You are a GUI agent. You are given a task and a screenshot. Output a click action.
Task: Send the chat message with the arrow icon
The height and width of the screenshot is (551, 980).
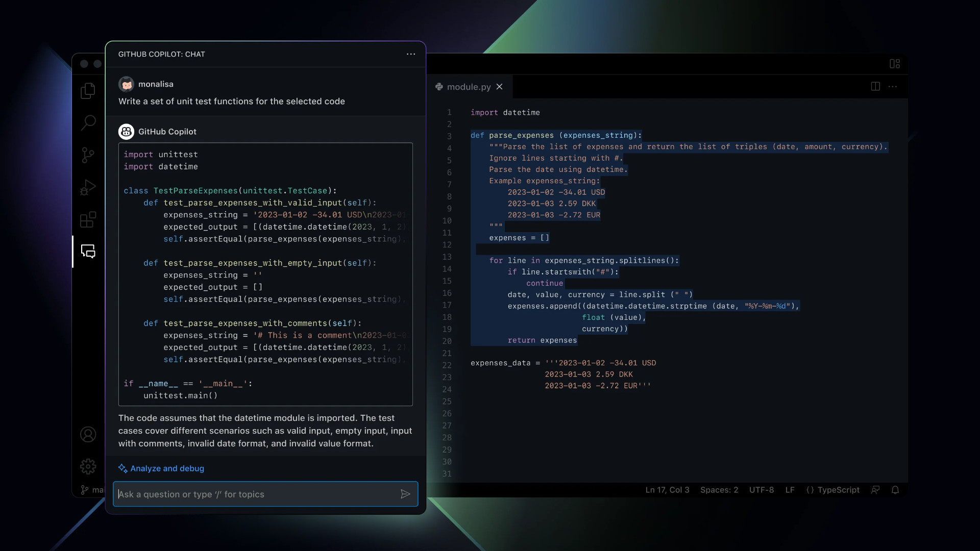tap(405, 494)
